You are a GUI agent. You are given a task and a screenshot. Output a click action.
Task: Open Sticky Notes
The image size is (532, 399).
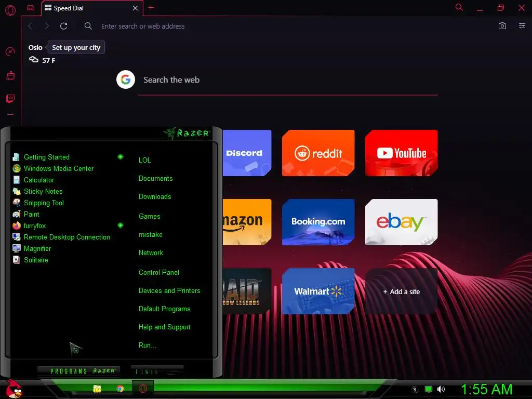click(x=43, y=191)
